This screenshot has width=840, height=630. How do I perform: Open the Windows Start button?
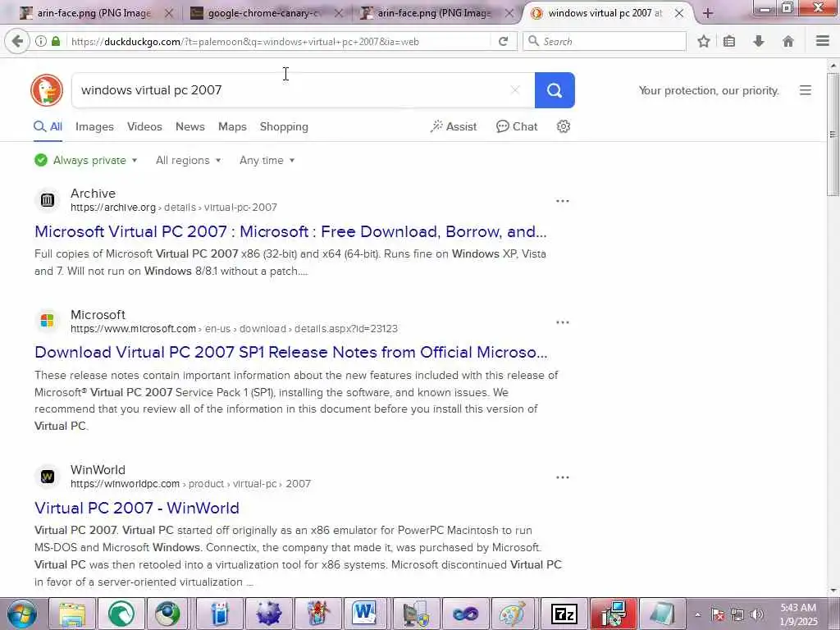pyautogui.click(x=22, y=614)
